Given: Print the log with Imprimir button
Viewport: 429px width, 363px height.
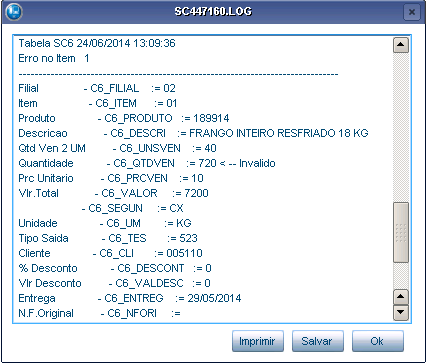Looking at the screenshot, I should [x=258, y=341].
